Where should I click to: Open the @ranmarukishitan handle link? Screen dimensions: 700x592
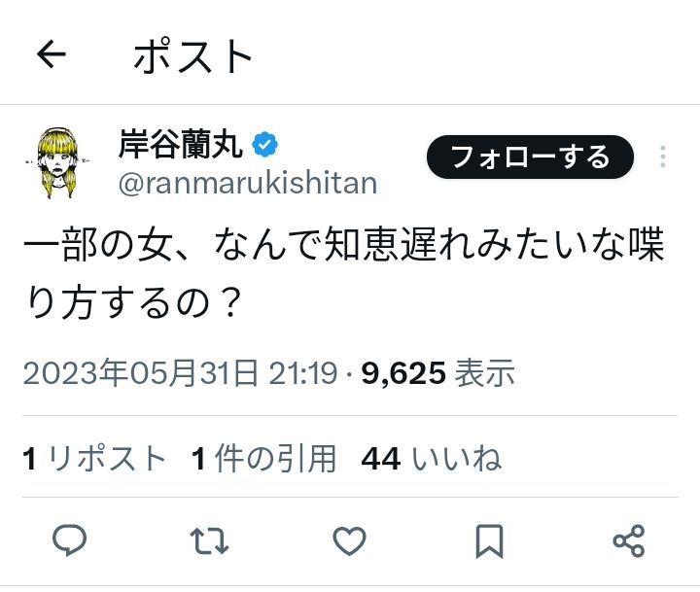pos(247,182)
